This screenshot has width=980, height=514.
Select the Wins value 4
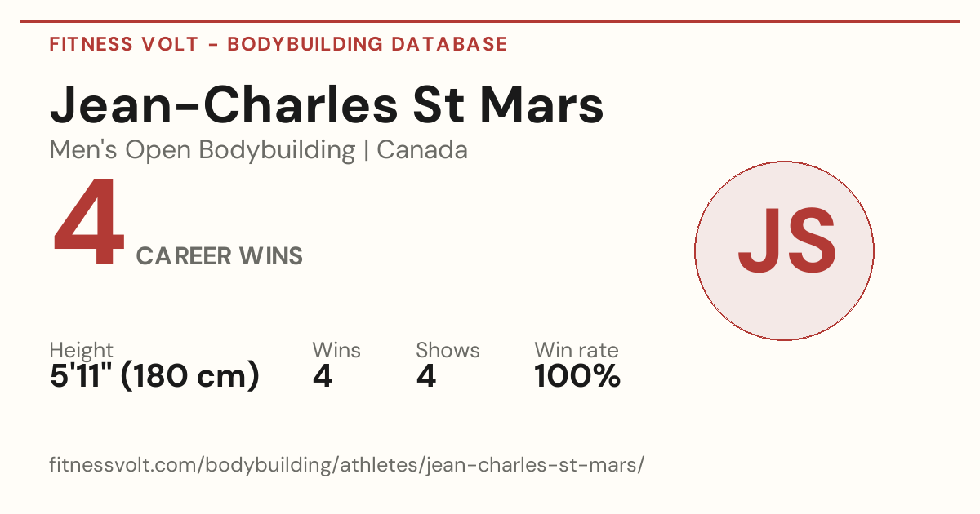(323, 376)
